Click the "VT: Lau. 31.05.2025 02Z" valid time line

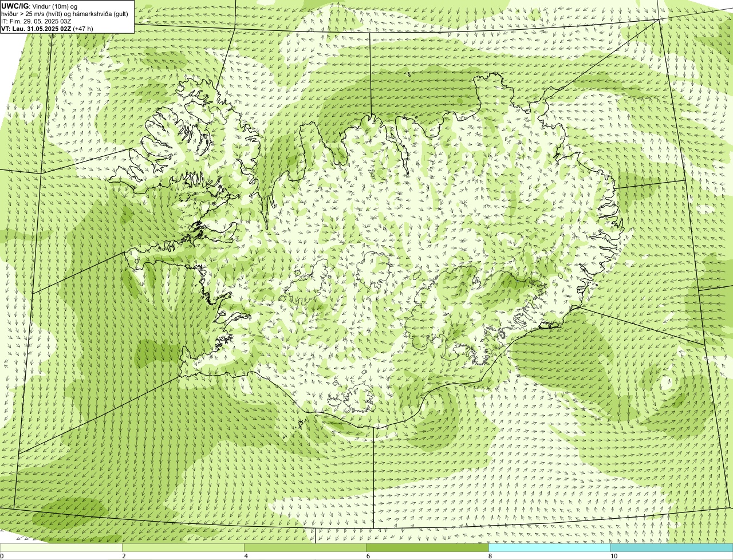[48, 28]
